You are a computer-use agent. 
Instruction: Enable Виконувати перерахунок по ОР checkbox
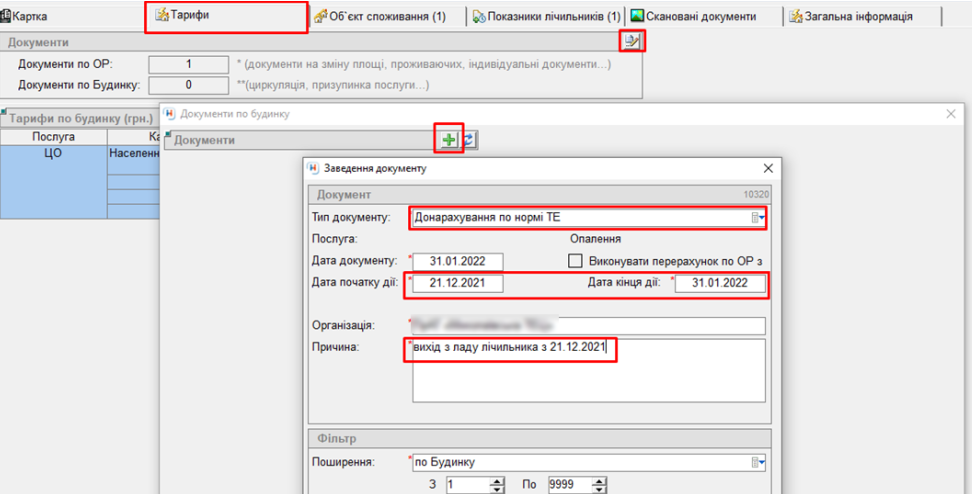click(575, 261)
